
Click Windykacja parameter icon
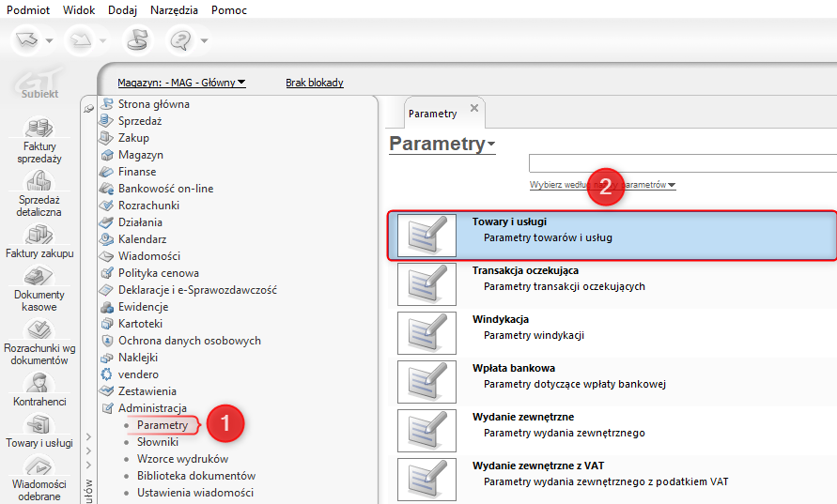pos(426,333)
